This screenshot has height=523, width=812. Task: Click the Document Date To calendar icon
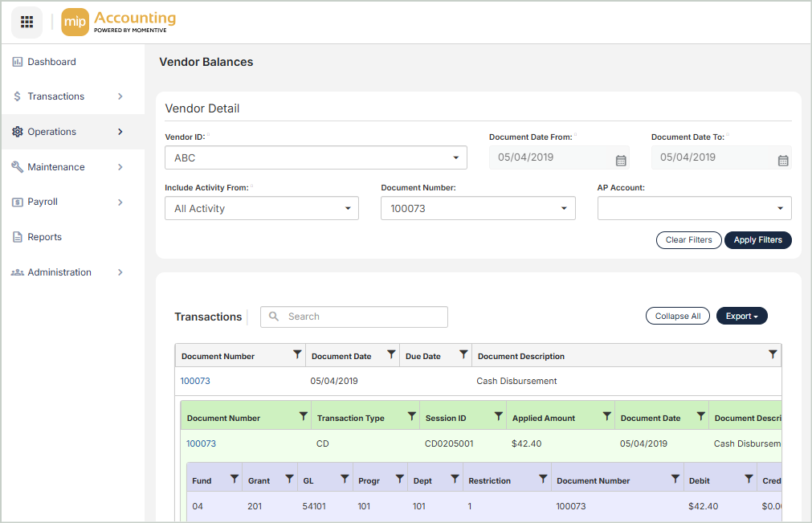click(783, 160)
